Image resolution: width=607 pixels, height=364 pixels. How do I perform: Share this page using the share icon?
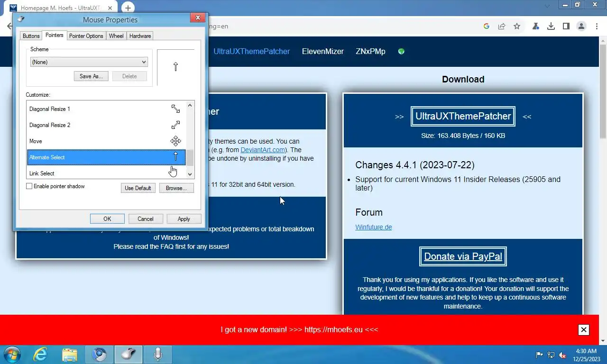click(x=502, y=26)
